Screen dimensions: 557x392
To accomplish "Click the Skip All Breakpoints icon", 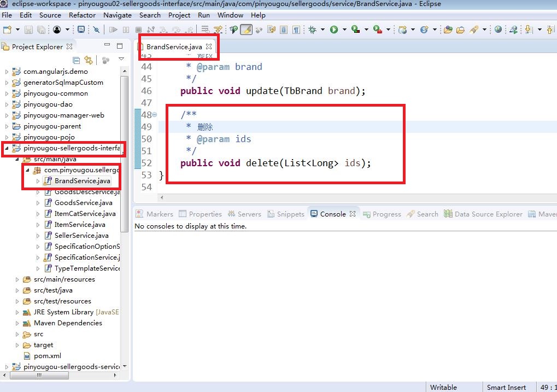I will pos(96,30).
